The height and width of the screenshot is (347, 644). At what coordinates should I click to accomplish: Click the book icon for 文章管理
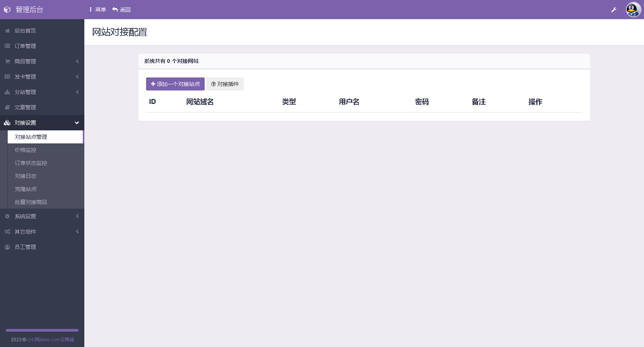7,107
